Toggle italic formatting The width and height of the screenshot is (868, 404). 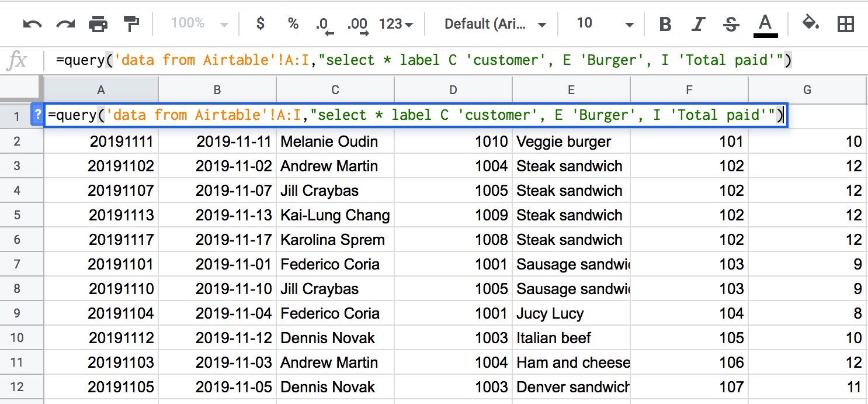(x=697, y=24)
